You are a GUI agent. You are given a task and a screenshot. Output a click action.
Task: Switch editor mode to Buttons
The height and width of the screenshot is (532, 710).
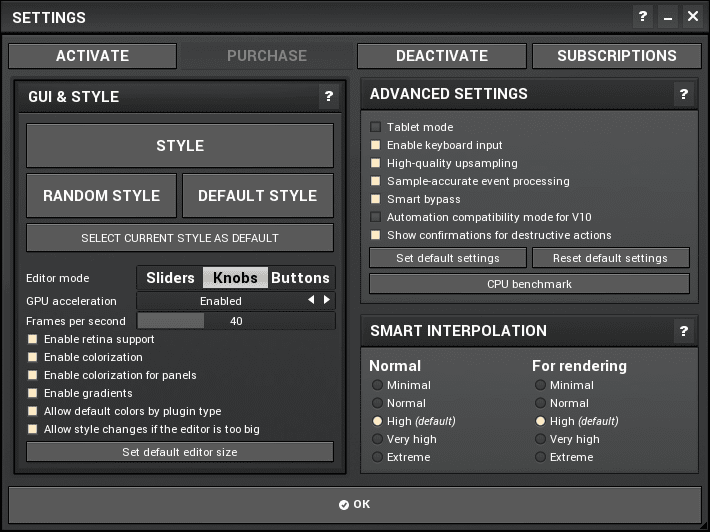point(300,278)
